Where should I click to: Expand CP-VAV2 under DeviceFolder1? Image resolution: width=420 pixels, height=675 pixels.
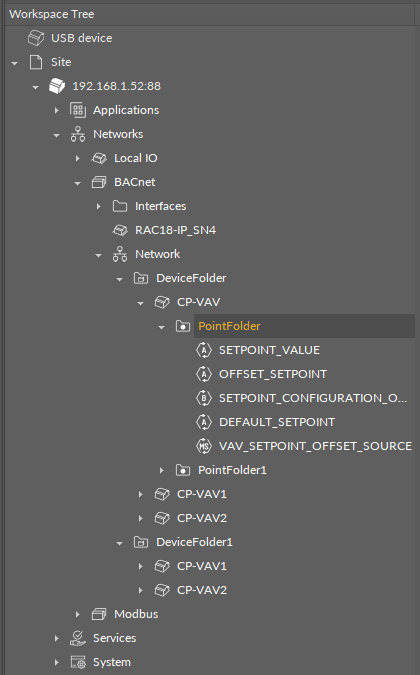point(141,590)
